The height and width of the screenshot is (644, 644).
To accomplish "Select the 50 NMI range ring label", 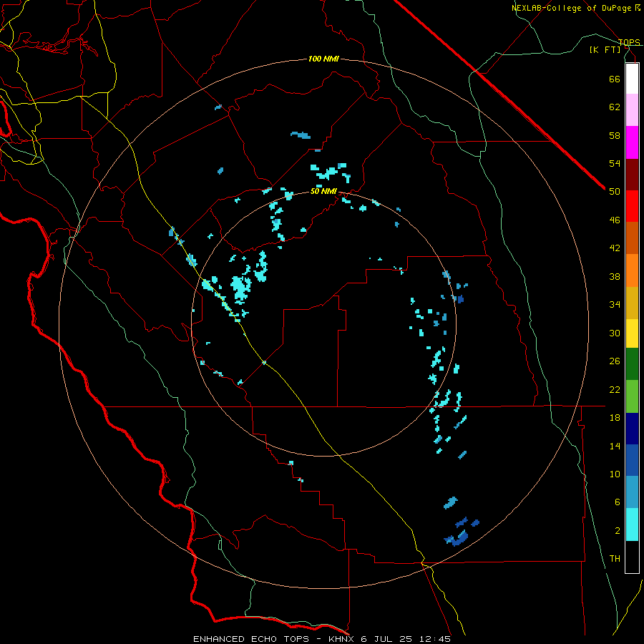I will click(x=323, y=191).
